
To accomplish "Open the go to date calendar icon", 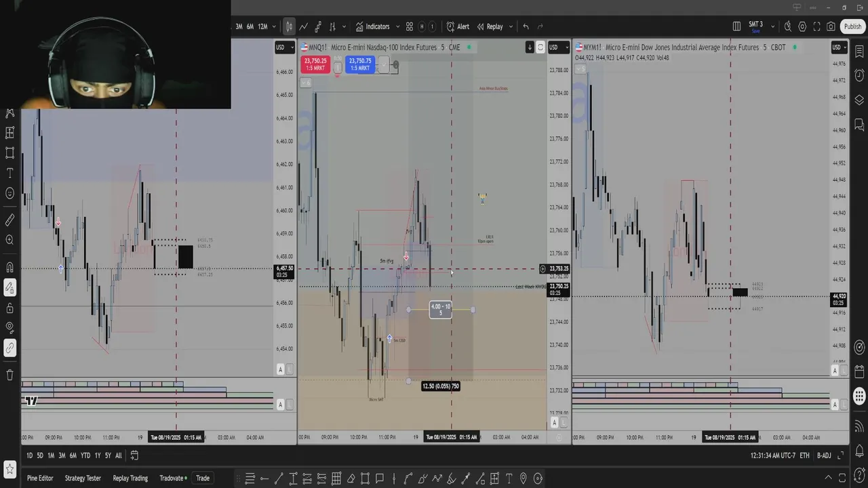I will click(x=134, y=455).
